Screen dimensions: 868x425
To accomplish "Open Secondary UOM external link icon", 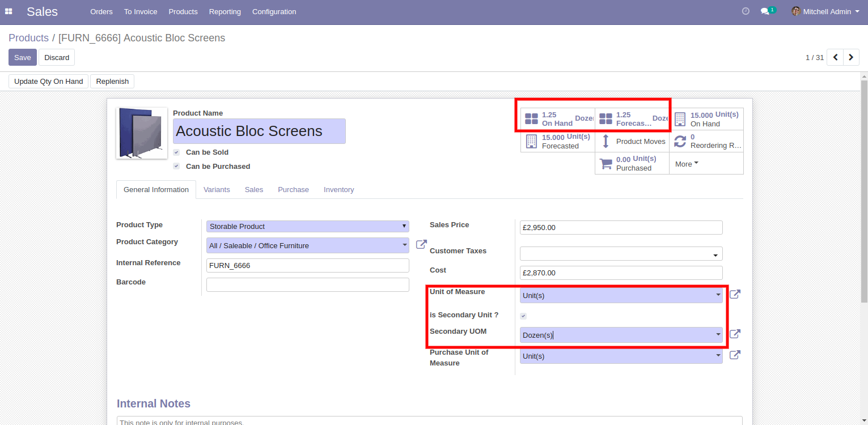I will [735, 334].
